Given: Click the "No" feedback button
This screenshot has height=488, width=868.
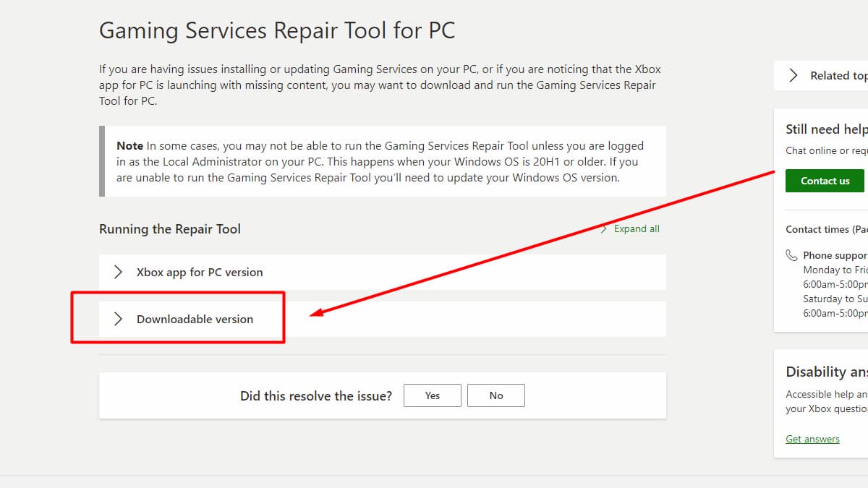Looking at the screenshot, I should 496,395.
